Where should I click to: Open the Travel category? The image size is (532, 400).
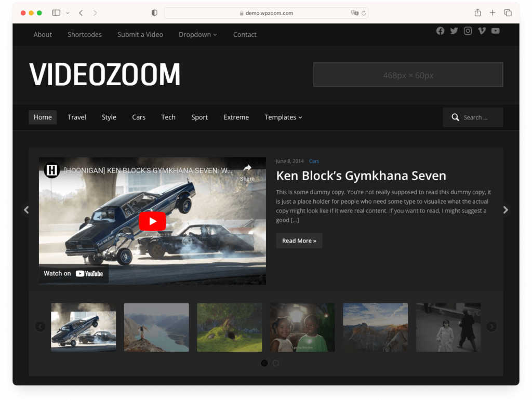pos(77,117)
